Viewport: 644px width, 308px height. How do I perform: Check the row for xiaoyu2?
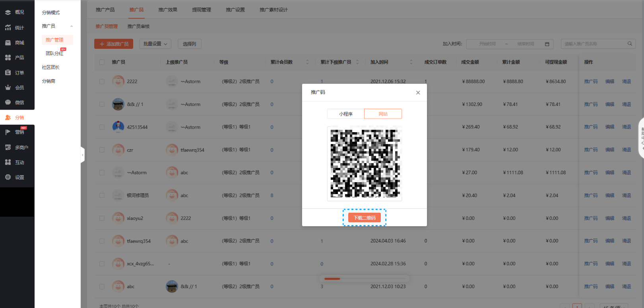tap(102, 218)
